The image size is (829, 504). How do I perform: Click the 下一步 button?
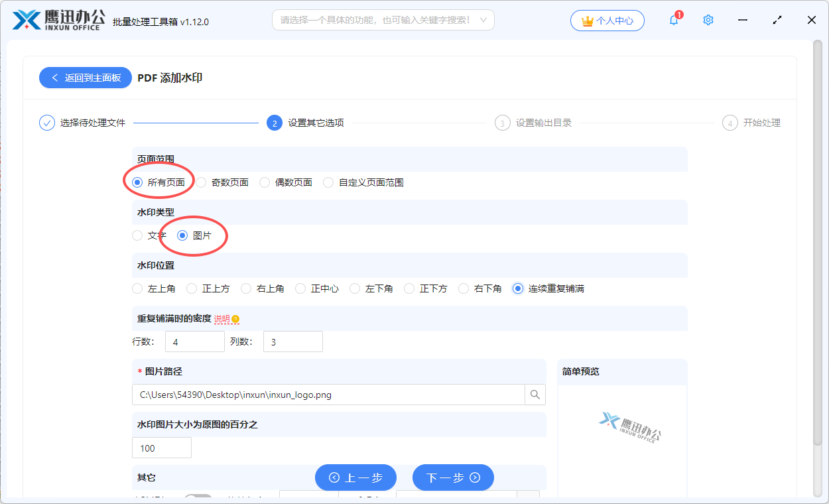pos(453,477)
